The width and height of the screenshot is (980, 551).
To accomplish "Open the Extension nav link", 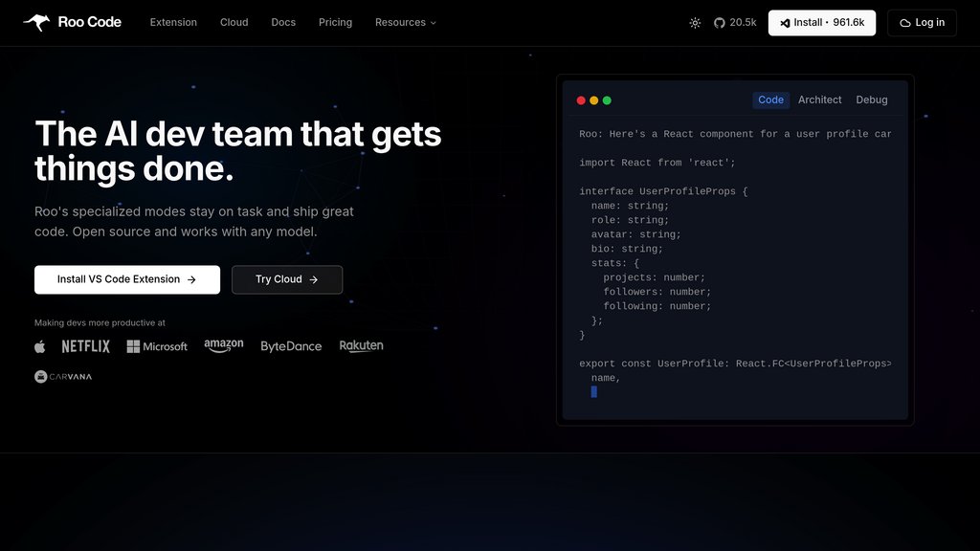I will click(173, 23).
